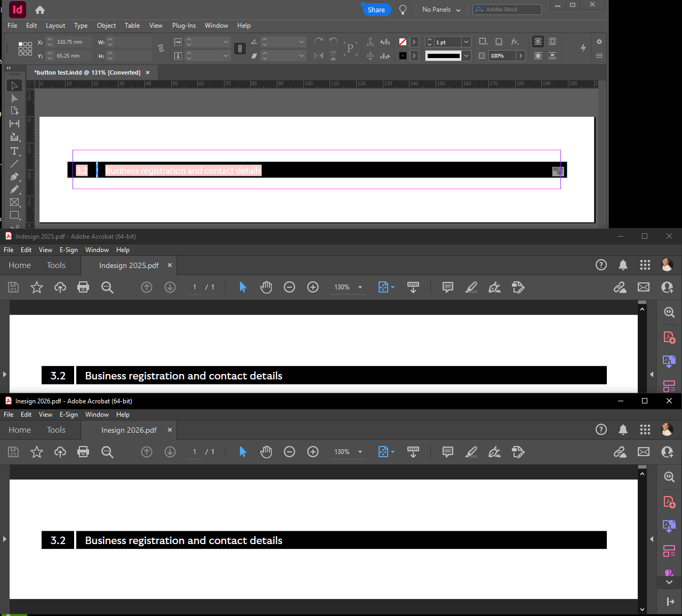Open the stroke weight dropdown showing 1 pt
Screen dimensions: 682x616
point(465,42)
